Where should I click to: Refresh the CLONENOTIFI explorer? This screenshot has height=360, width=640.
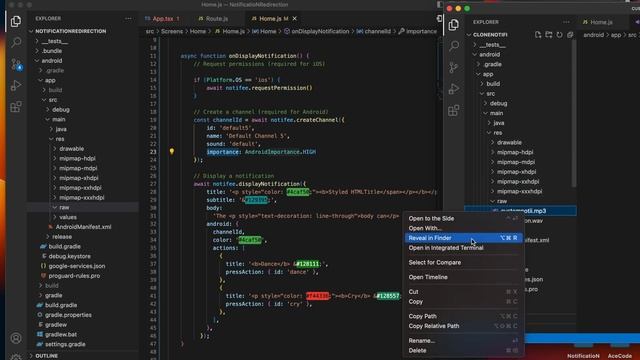pos(559,35)
